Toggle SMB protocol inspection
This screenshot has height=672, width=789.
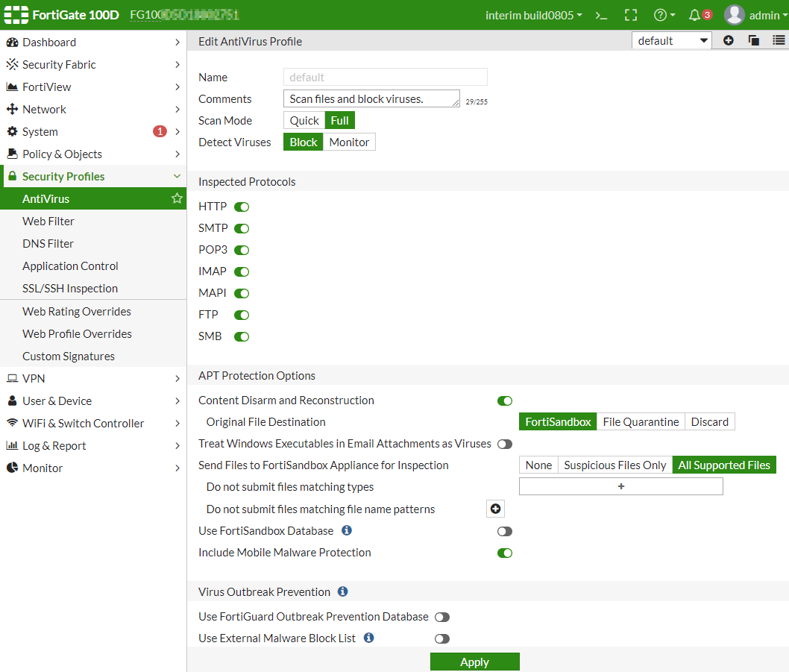[x=242, y=337]
